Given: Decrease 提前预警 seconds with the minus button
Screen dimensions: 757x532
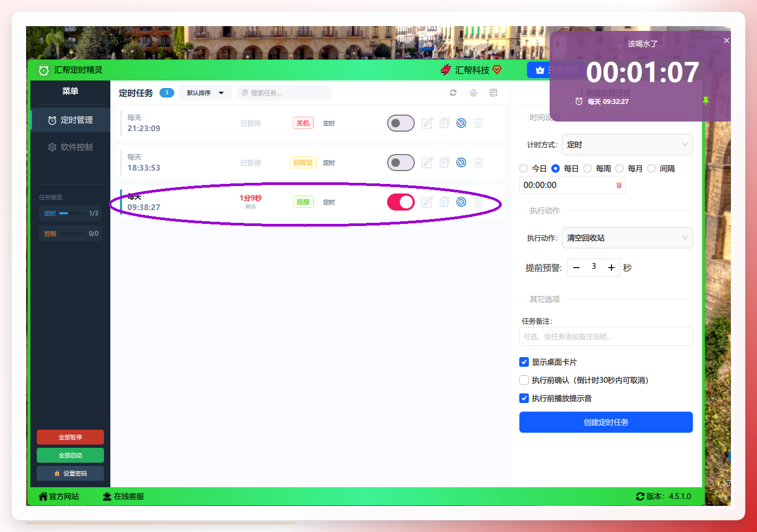Looking at the screenshot, I should (x=576, y=268).
